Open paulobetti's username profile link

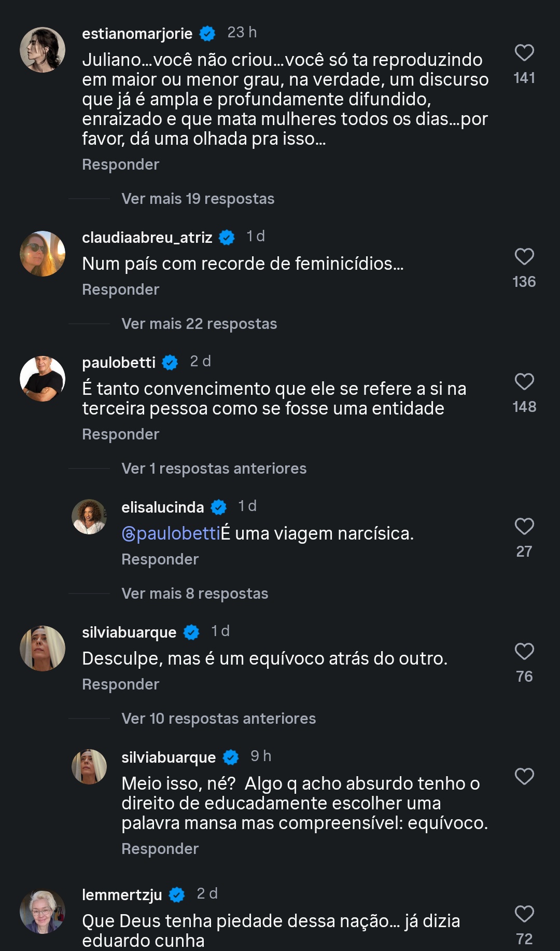119,362
